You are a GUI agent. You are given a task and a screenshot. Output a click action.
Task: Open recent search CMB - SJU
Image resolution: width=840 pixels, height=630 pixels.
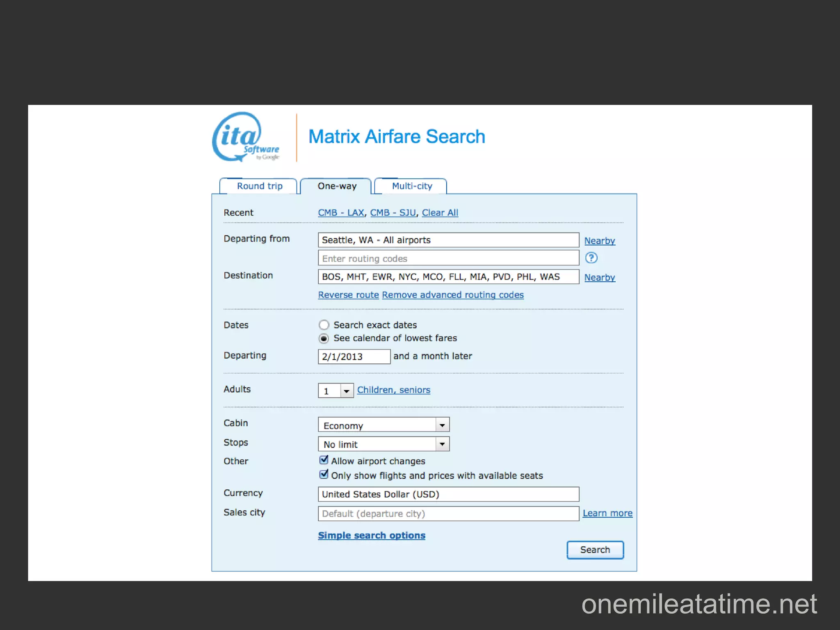pyautogui.click(x=393, y=213)
